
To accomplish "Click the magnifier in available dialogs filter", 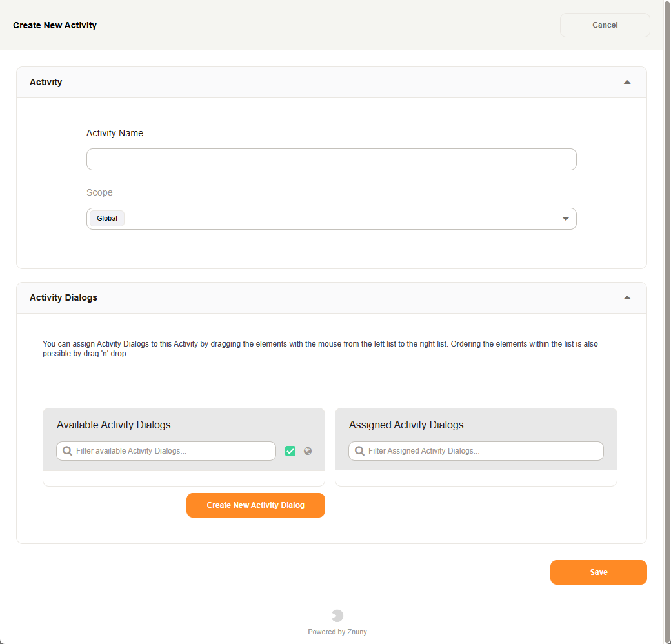I will [67, 450].
